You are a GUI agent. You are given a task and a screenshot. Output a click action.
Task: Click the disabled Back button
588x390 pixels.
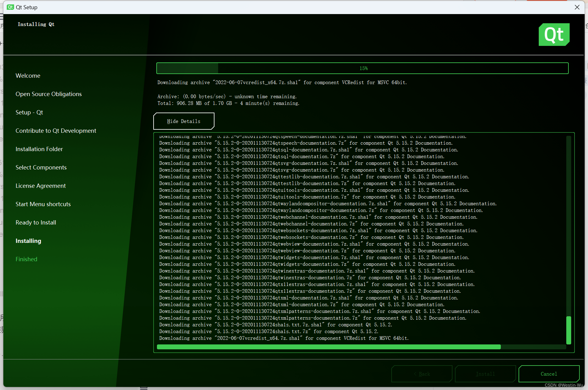[x=422, y=374]
